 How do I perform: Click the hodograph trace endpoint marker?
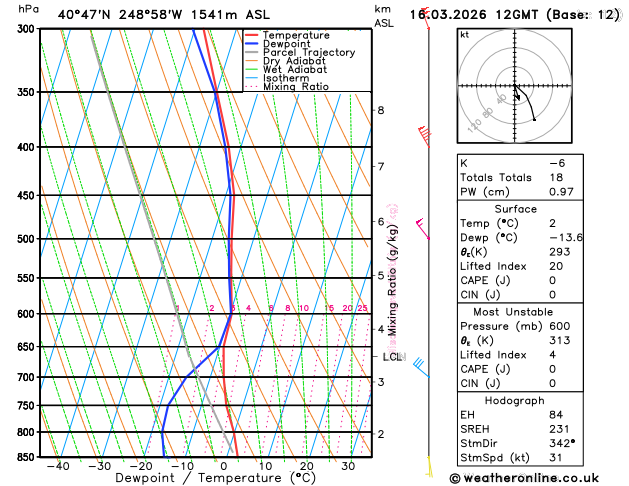[534, 119]
